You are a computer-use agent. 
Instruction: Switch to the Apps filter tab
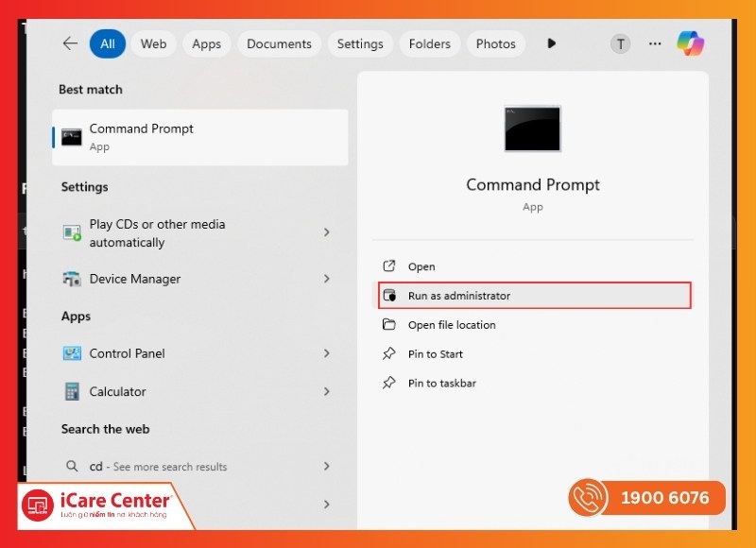click(207, 43)
